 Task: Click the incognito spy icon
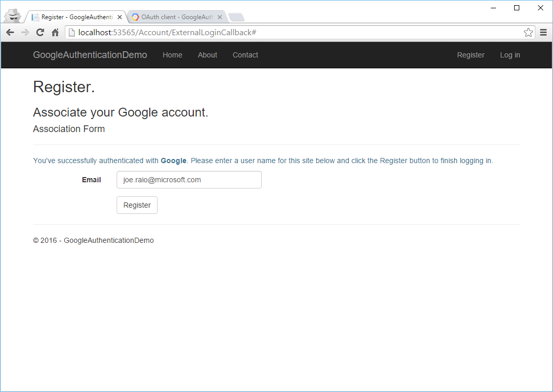tap(12, 16)
